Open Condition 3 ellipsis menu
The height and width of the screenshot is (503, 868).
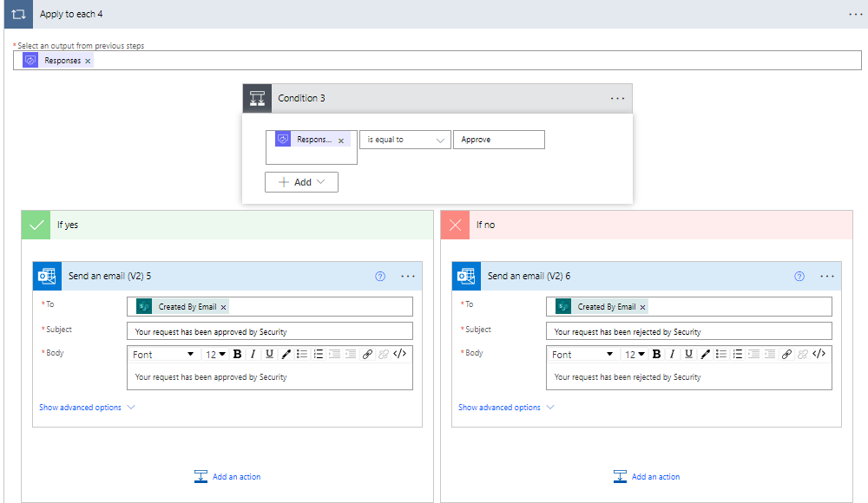617,99
